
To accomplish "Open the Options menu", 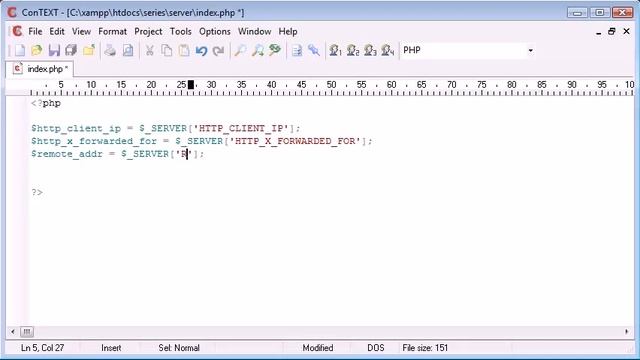I will tap(215, 31).
